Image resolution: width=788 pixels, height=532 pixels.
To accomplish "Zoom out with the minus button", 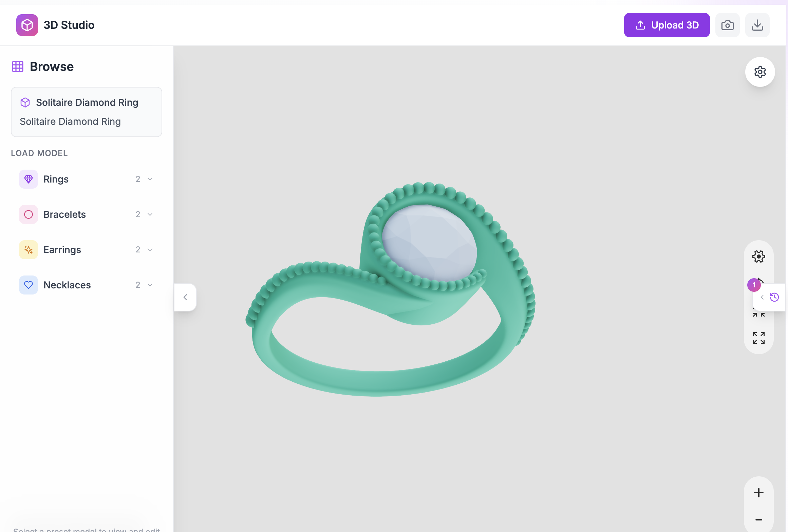I will [759, 520].
